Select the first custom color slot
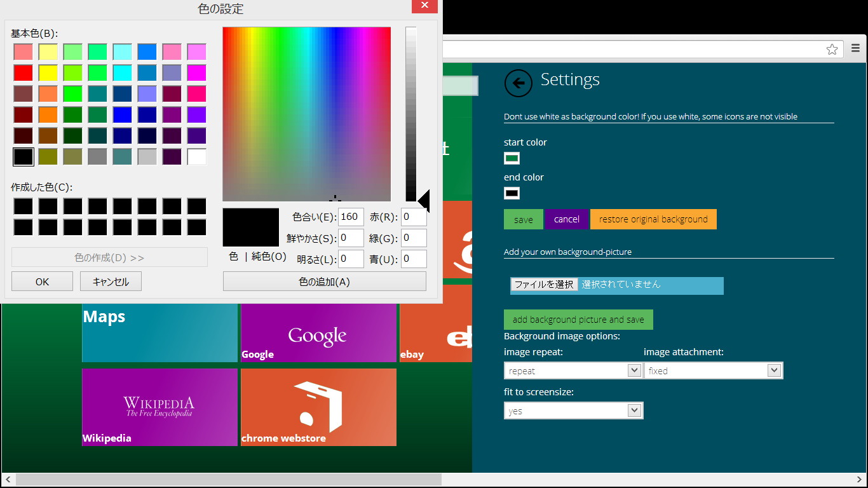 (24, 207)
